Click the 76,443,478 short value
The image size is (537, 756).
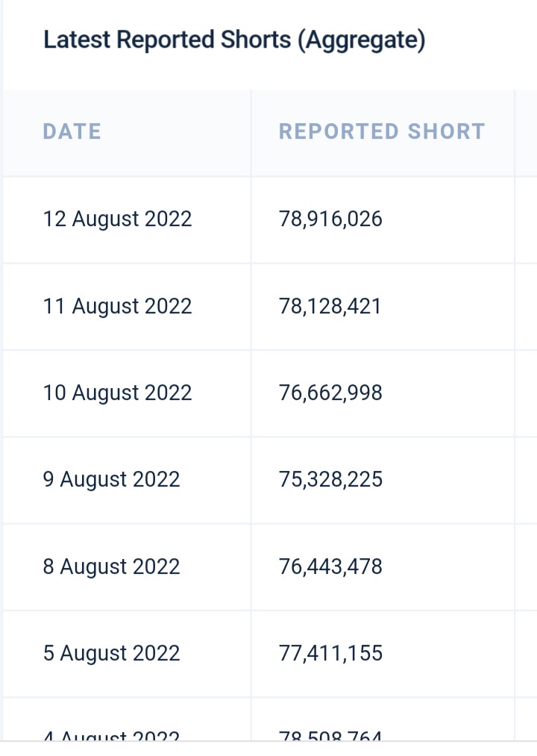pos(330,566)
